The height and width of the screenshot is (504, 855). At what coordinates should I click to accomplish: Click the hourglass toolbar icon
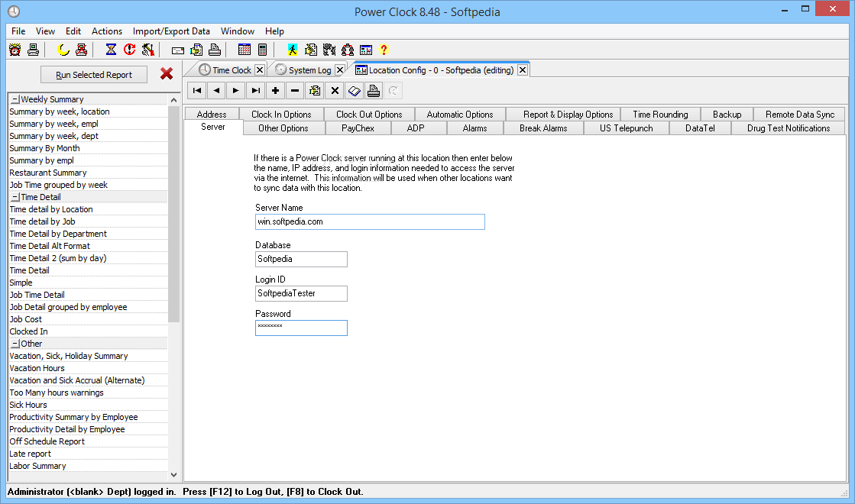(112, 50)
